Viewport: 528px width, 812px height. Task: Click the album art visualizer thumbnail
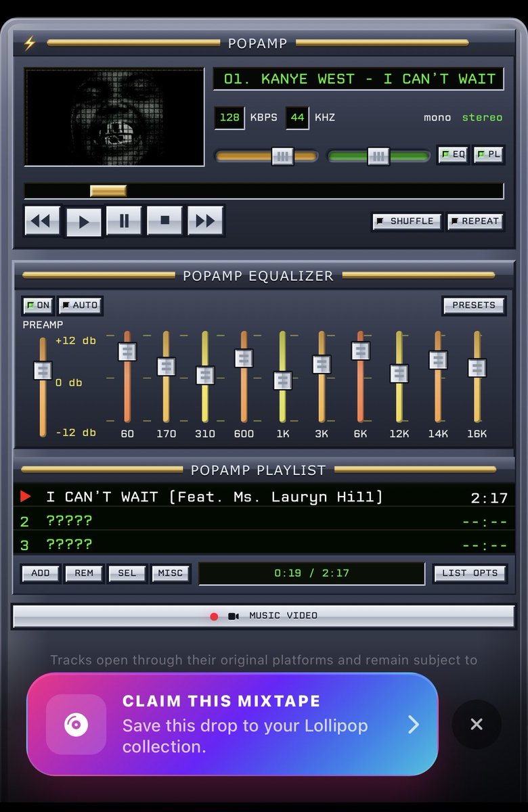tap(114, 117)
